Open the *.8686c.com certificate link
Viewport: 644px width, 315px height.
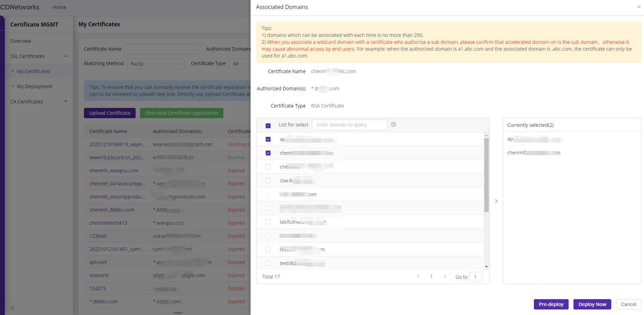tap(104, 302)
